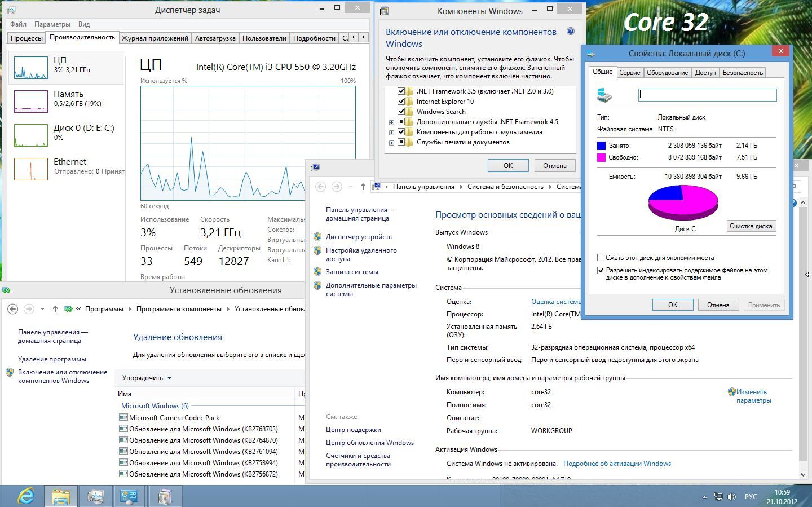Image resolution: width=812 pixels, height=507 pixels.
Task: Open the Безопасность tab in disk properties
Action: click(743, 73)
